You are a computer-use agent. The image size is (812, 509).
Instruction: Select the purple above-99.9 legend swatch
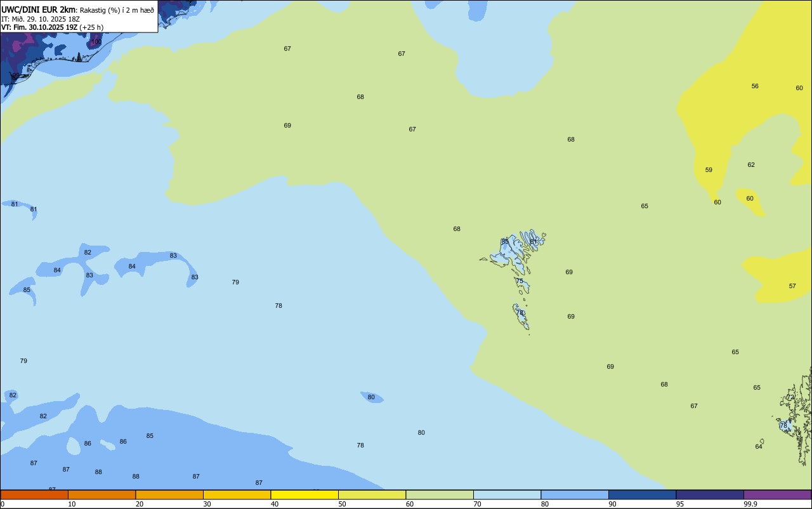(x=777, y=494)
